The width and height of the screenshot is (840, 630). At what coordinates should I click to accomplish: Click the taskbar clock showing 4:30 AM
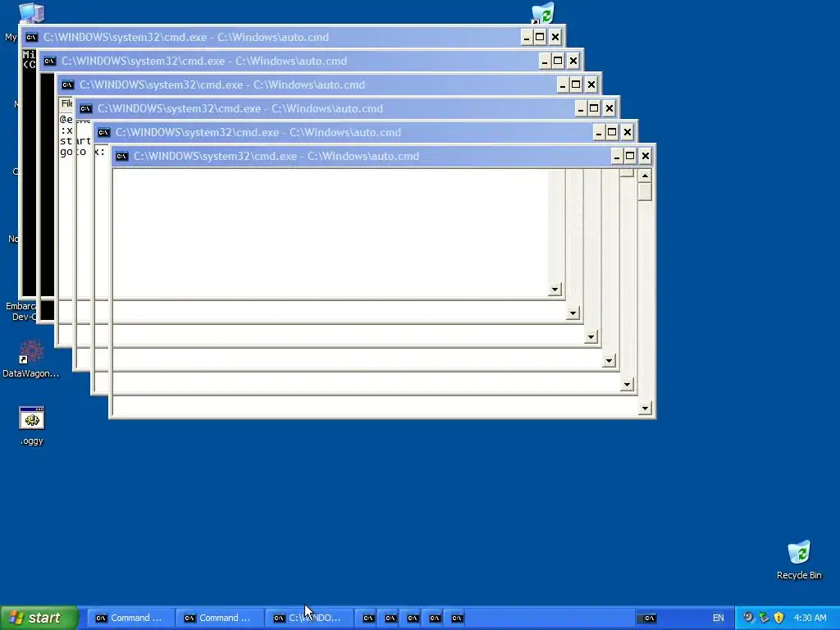pos(810,618)
